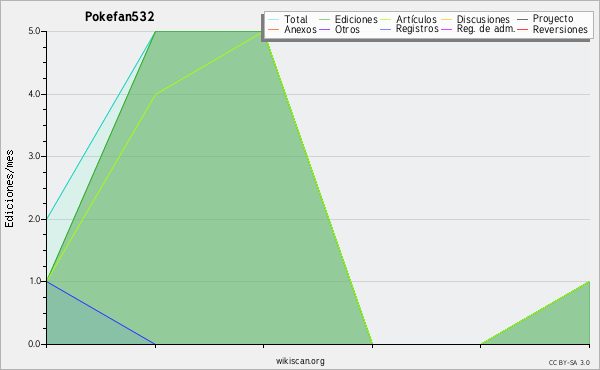Click the Anexos legend entry
600x370 pixels.
(x=300, y=29)
